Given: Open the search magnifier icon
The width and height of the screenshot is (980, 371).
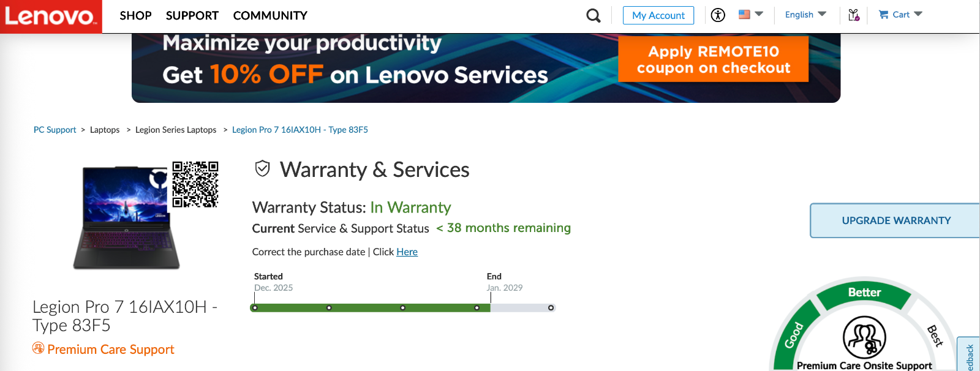Looking at the screenshot, I should [x=593, y=15].
